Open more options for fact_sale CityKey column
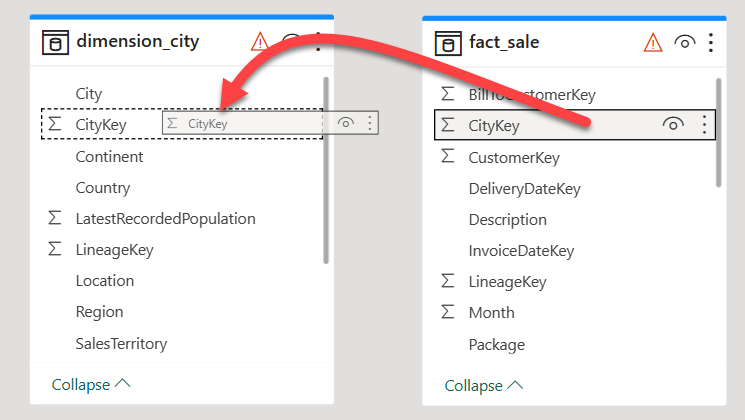This screenshot has height=420, width=745. tap(704, 124)
